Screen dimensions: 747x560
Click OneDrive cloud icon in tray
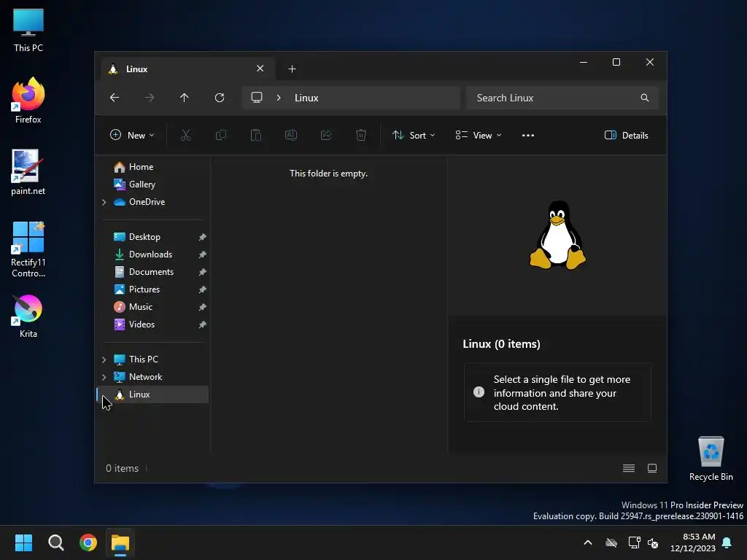pyautogui.click(x=611, y=542)
